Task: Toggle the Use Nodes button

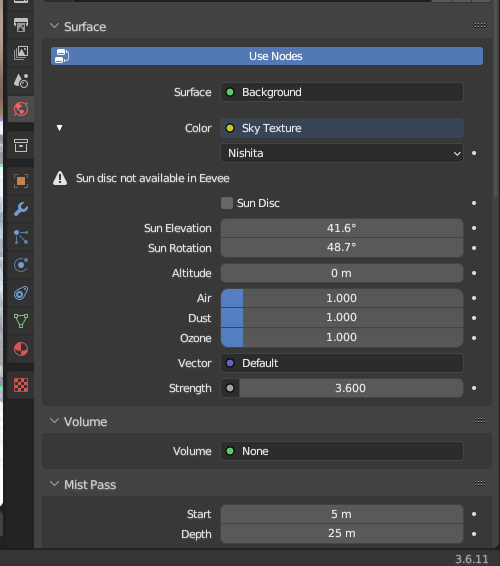Action: (x=267, y=56)
